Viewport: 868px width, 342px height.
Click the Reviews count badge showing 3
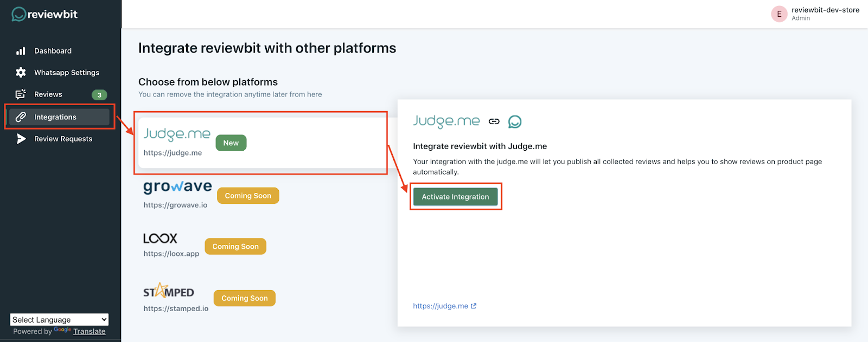point(99,95)
